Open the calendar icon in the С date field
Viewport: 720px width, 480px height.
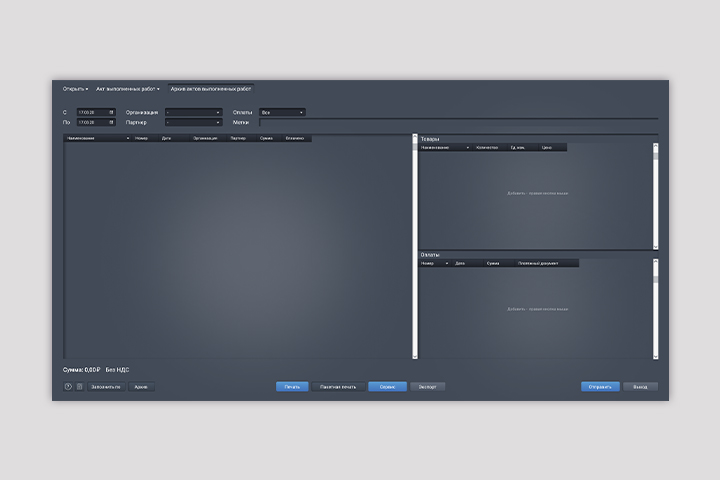click(x=111, y=113)
